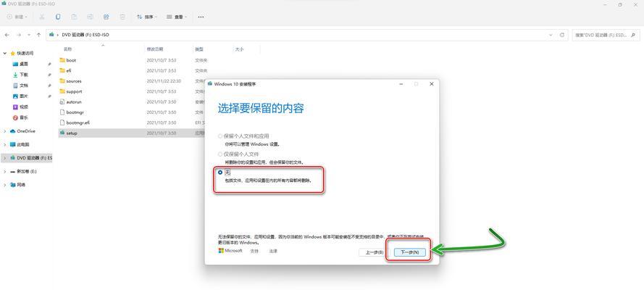644x290 pixels.
Task: Open the 法律 (Legal) link
Action: [273, 251]
